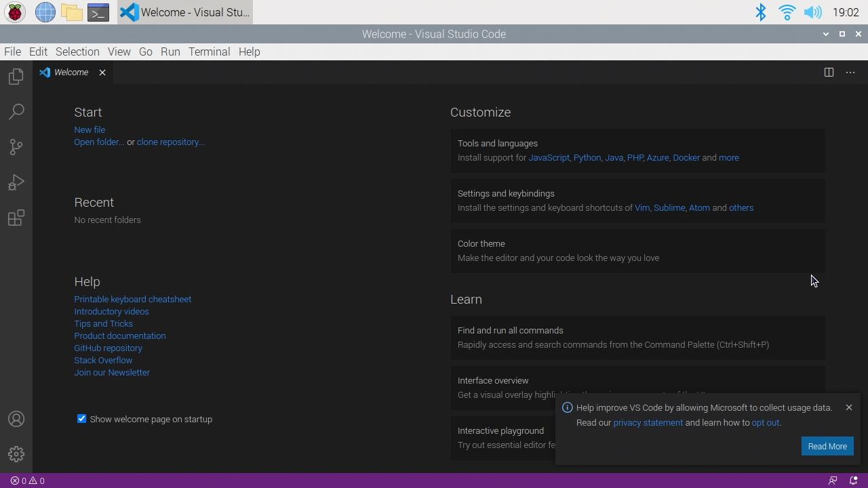
Task: Uncheck Show welcome page on startup
Action: pyautogui.click(x=81, y=419)
